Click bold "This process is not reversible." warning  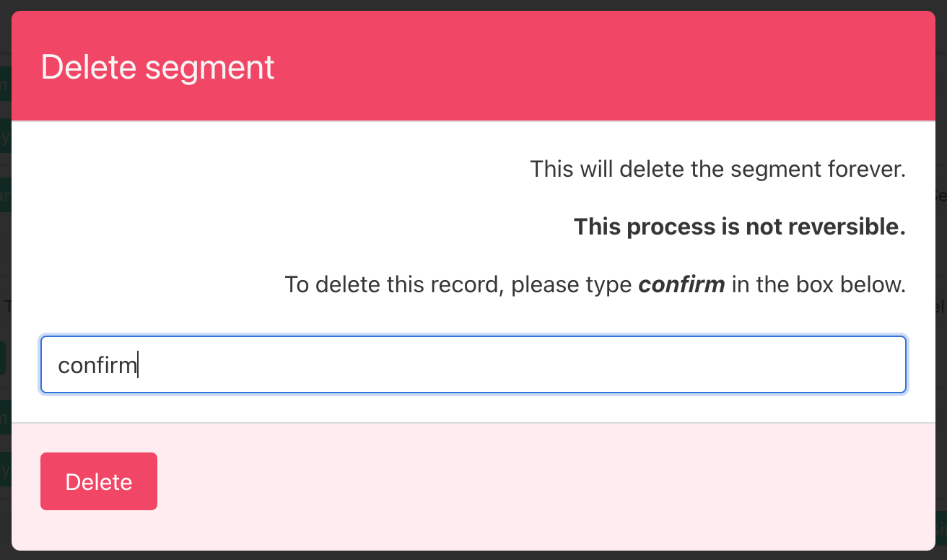coord(739,227)
